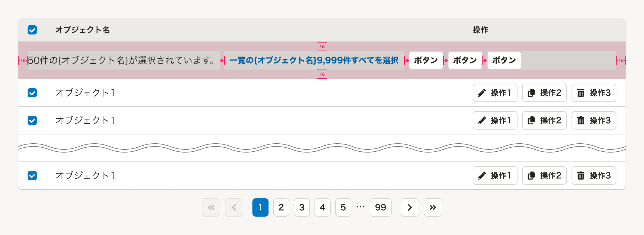Screen dimensions: 644x235
Task: Click the first ボタン button in the banner
Action: (x=425, y=60)
